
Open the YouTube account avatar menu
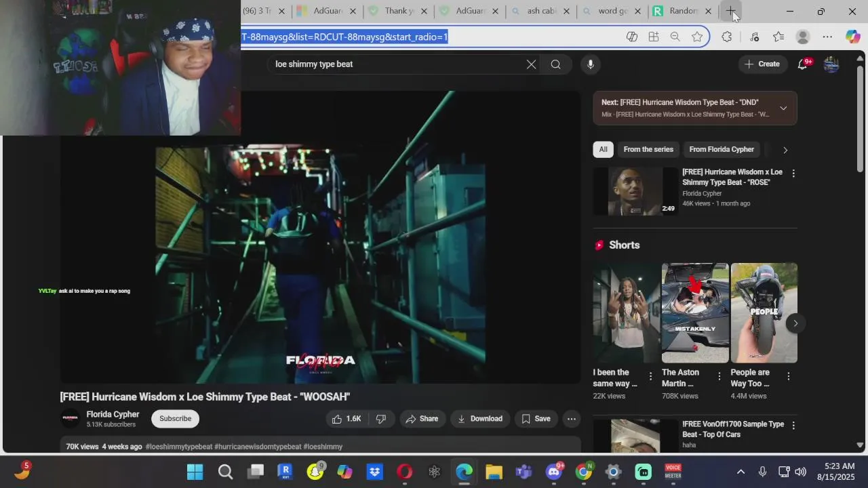pos(831,64)
